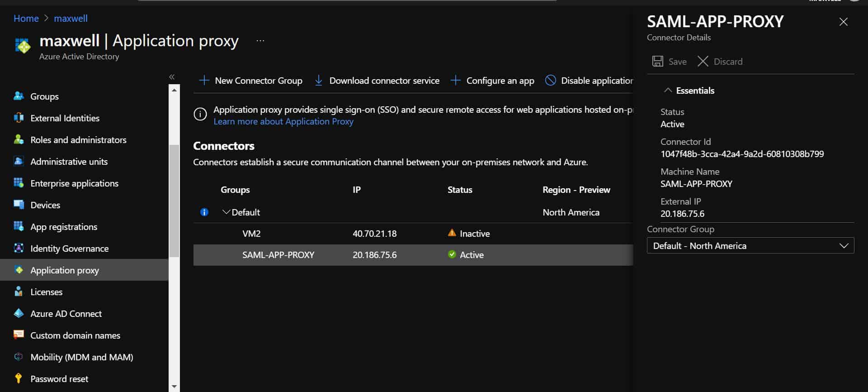Click the Devices icon in sidebar
The height and width of the screenshot is (392, 868).
click(19, 205)
